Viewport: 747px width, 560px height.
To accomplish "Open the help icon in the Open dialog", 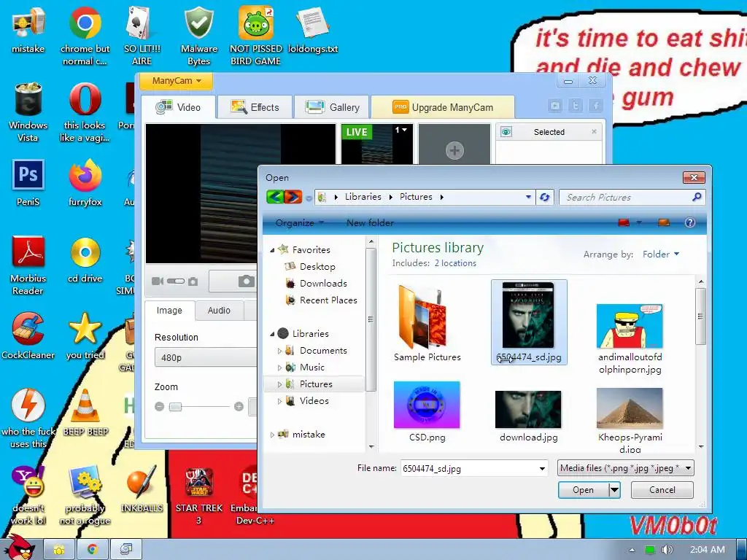I will (x=689, y=222).
